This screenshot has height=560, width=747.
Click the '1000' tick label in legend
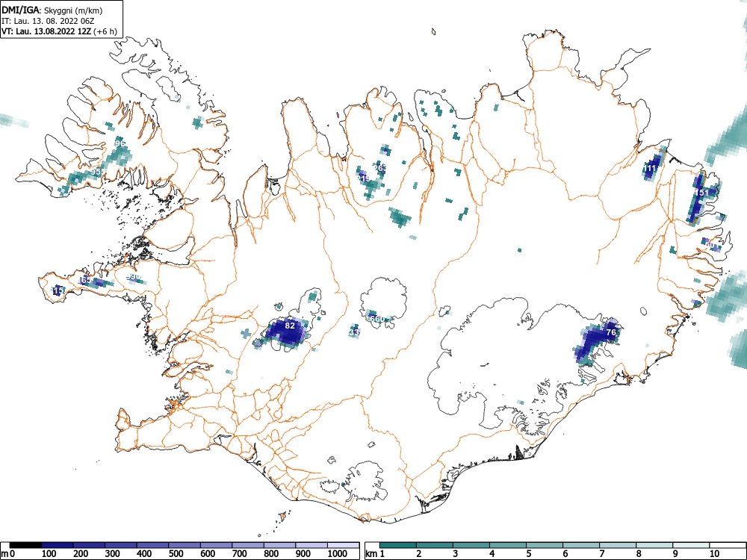[338, 554]
